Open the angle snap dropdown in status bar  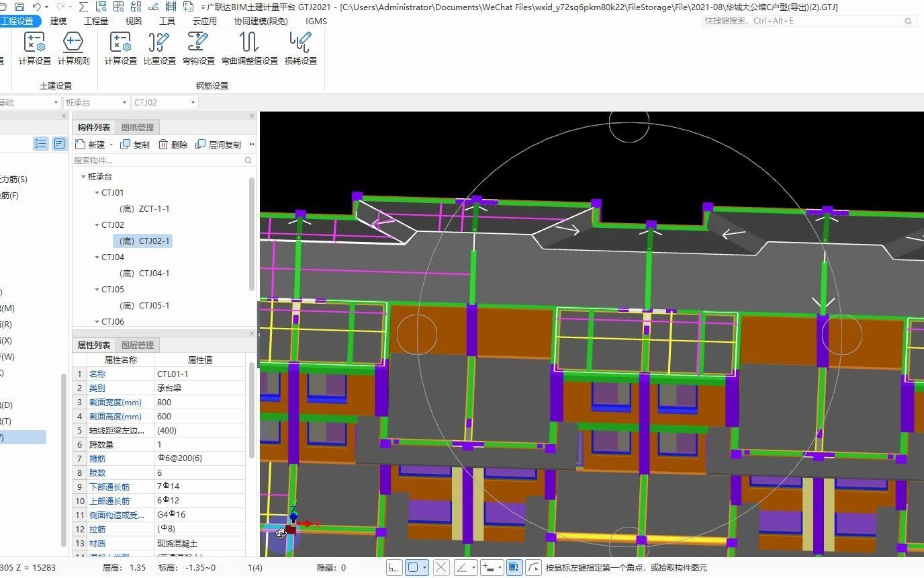point(473,568)
